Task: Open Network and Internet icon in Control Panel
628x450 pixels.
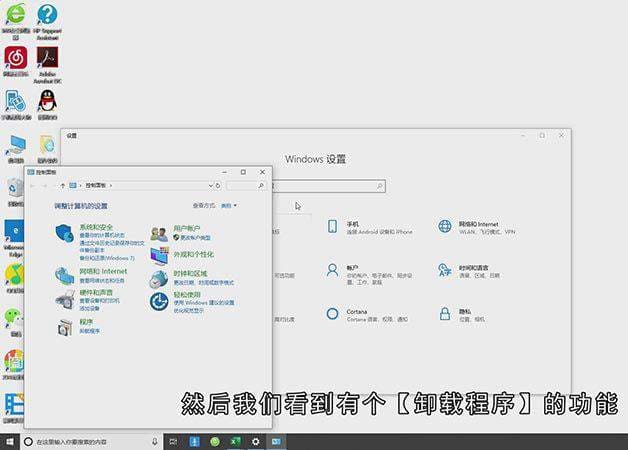Action: (x=64, y=276)
